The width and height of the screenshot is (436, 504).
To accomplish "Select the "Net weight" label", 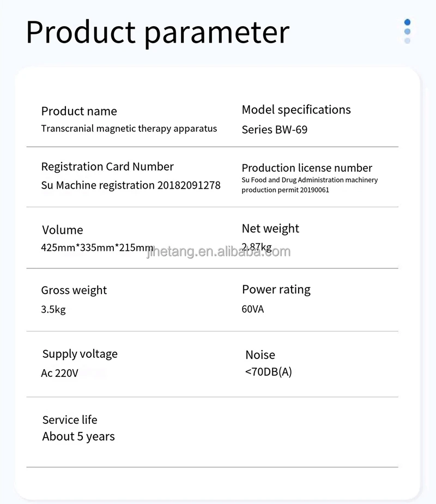I will click(x=270, y=229).
